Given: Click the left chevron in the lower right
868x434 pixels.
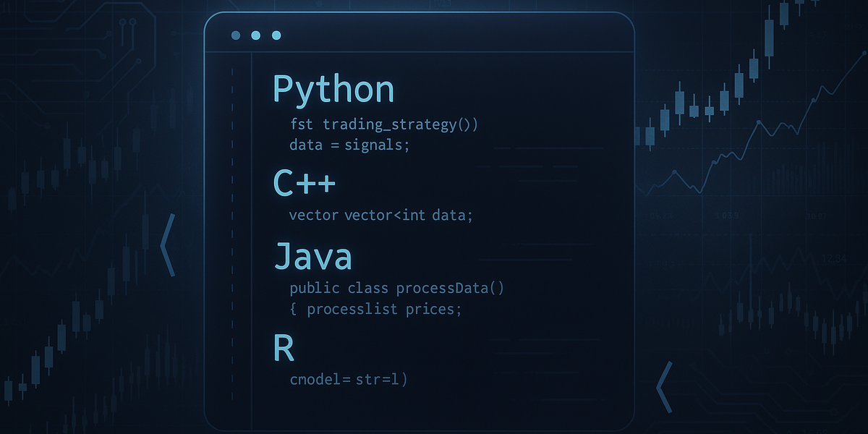Looking at the screenshot, I should tap(664, 382).
